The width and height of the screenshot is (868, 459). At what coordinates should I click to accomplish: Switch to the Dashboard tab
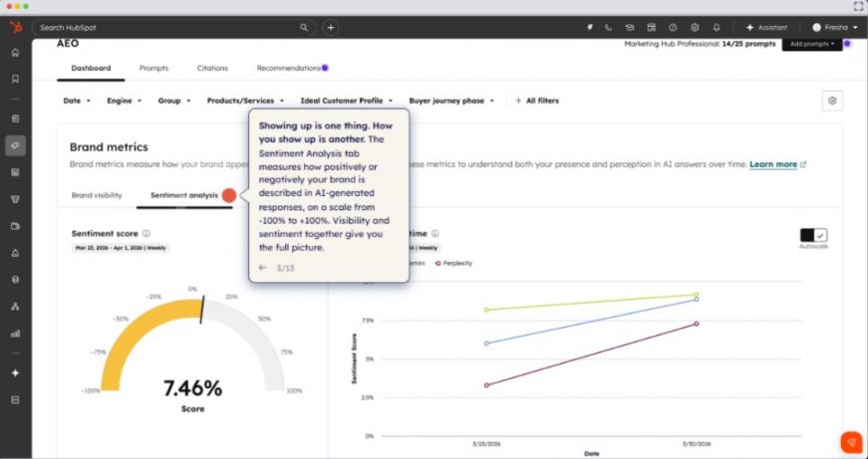pos(91,68)
